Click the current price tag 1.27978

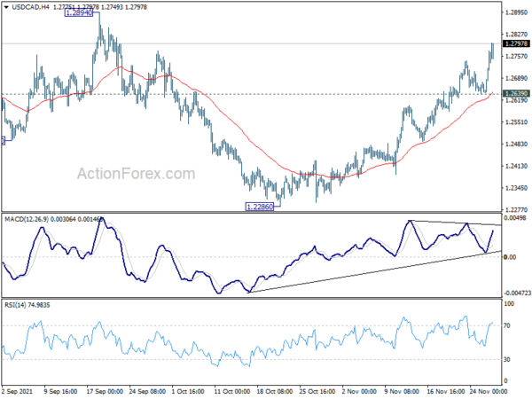coord(516,43)
